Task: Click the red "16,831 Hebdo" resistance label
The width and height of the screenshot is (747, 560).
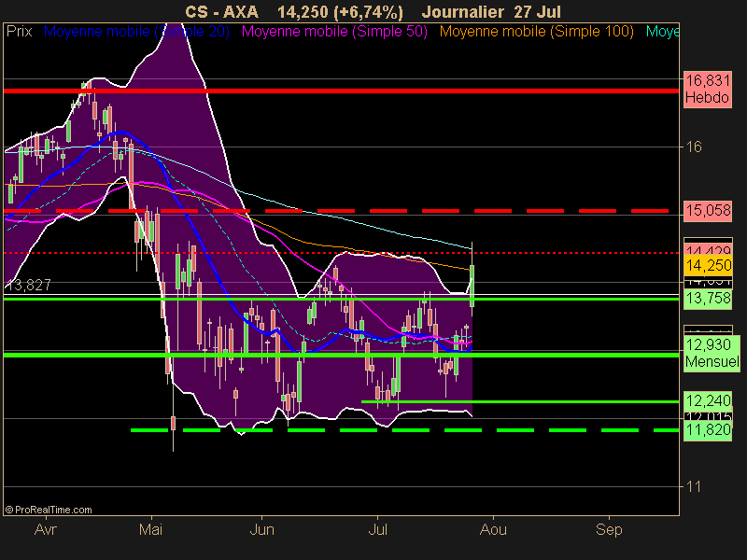Action: tap(708, 89)
